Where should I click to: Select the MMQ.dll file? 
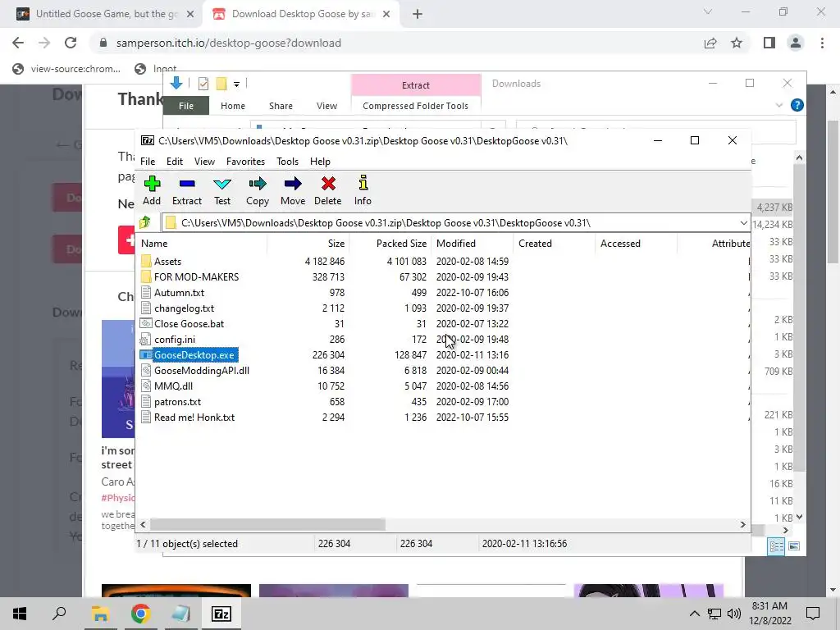tap(173, 386)
